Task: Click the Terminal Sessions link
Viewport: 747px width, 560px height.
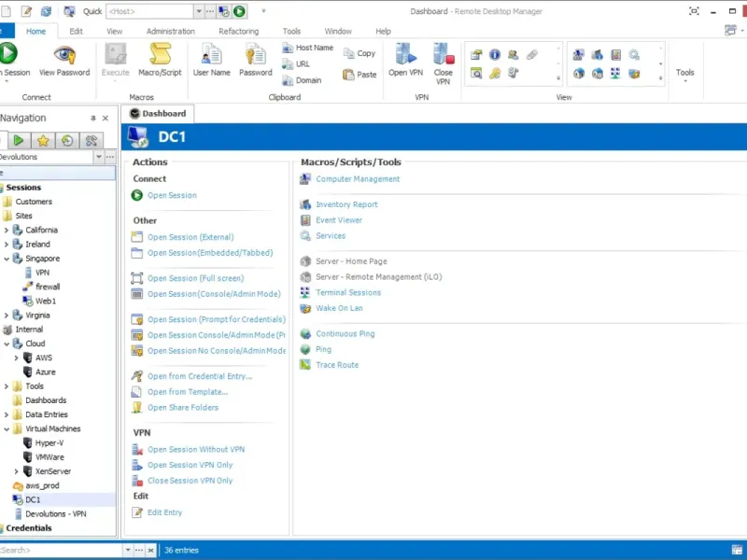Action: point(348,292)
